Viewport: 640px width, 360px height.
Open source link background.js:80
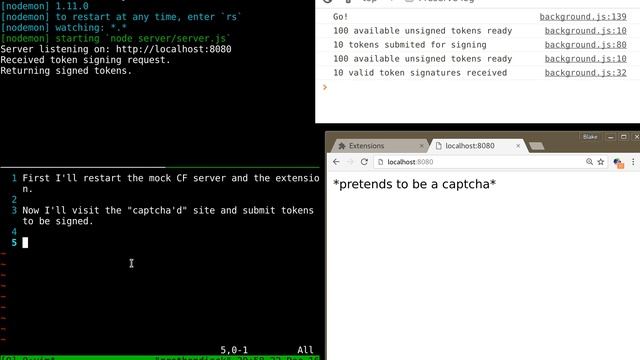pyautogui.click(x=585, y=45)
